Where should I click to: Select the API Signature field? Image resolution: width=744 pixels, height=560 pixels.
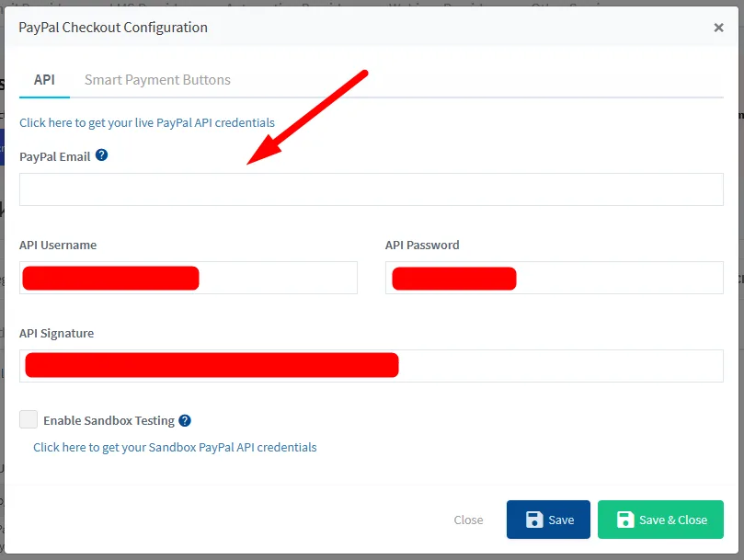371,366
